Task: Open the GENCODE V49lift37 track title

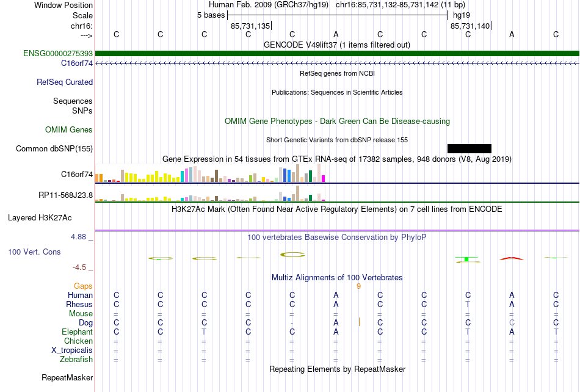Action: pos(336,45)
